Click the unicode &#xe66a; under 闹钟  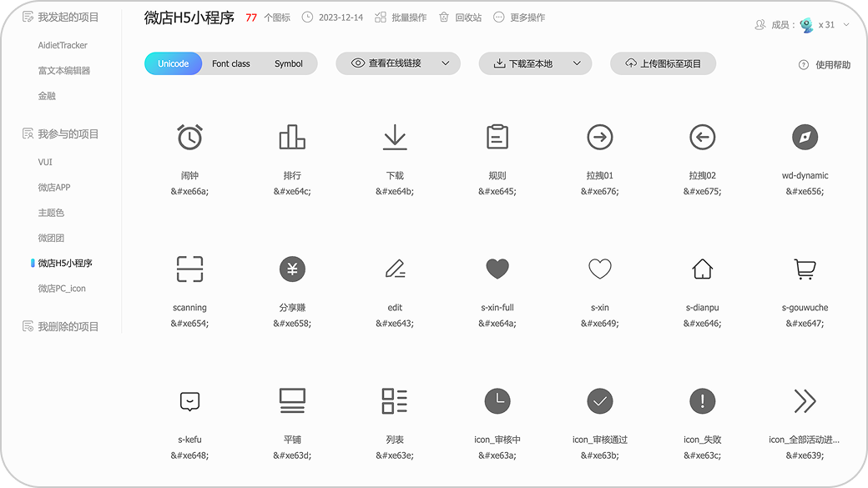(190, 191)
